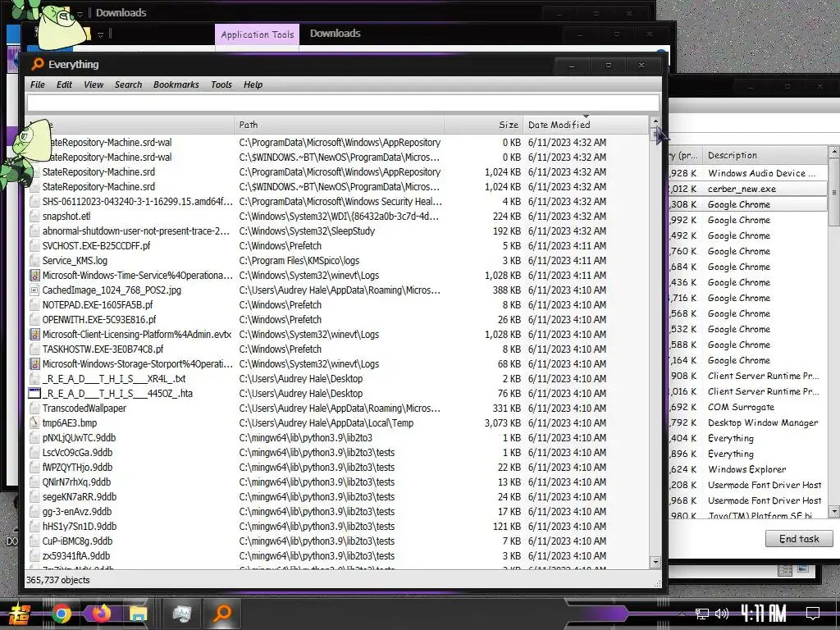Launch Firefox from taskbar
Viewport: 840px width, 630px height.
pyautogui.click(x=100, y=614)
